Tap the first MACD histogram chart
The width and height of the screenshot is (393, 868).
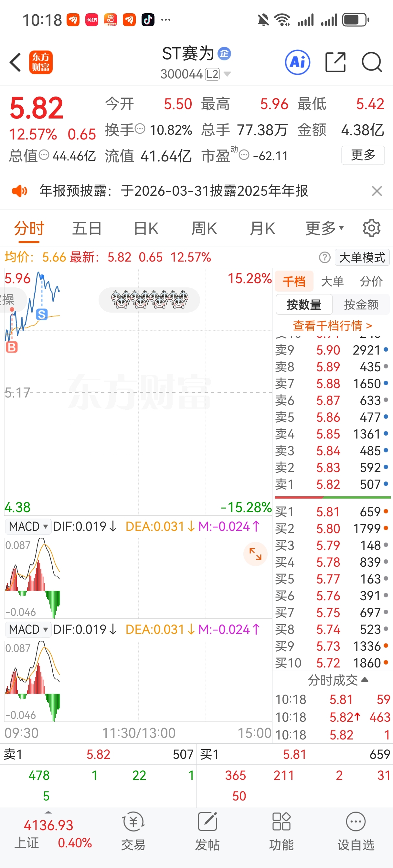pyautogui.click(x=138, y=578)
